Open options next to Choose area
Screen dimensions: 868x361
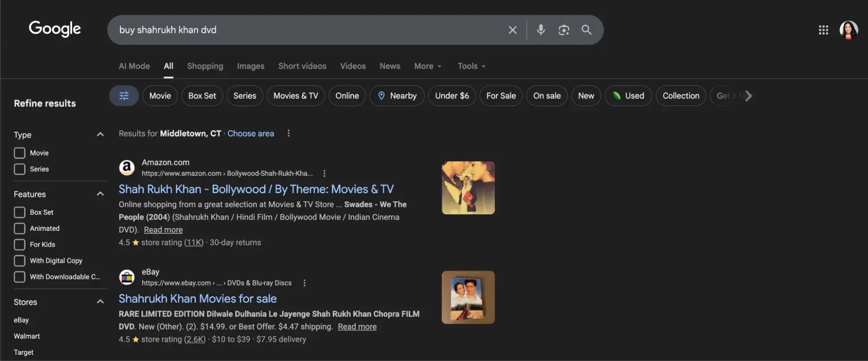(x=288, y=134)
